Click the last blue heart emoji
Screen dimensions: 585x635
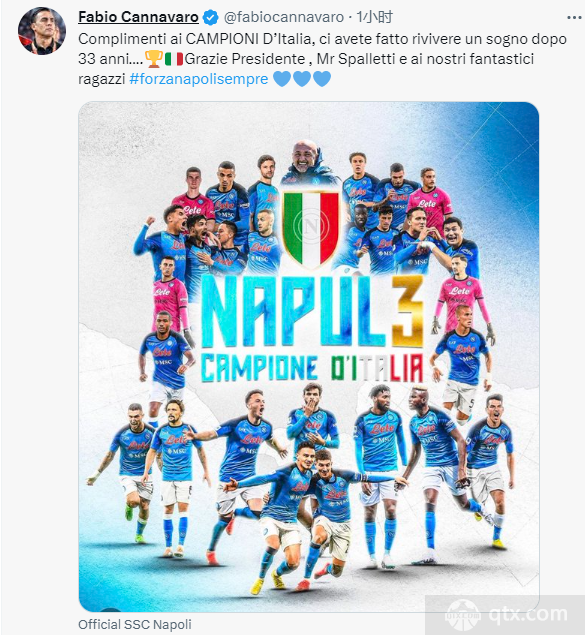[322, 79]
